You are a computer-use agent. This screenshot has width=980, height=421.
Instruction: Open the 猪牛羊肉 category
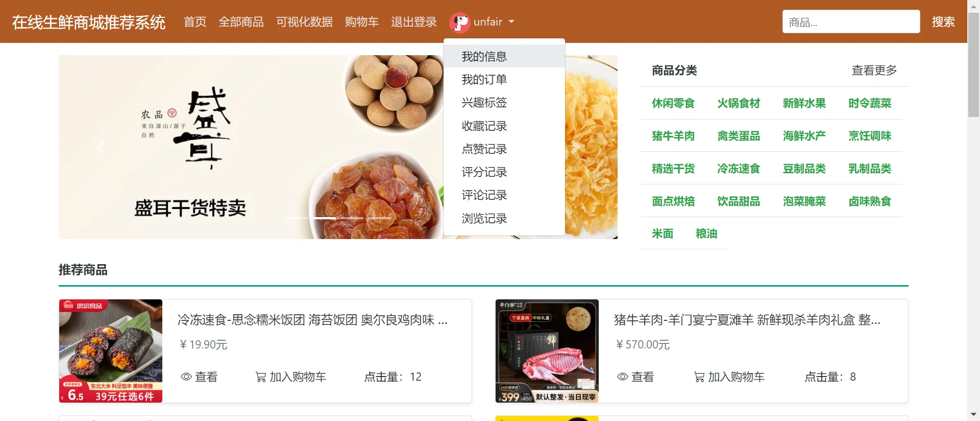tap(673, 136)
